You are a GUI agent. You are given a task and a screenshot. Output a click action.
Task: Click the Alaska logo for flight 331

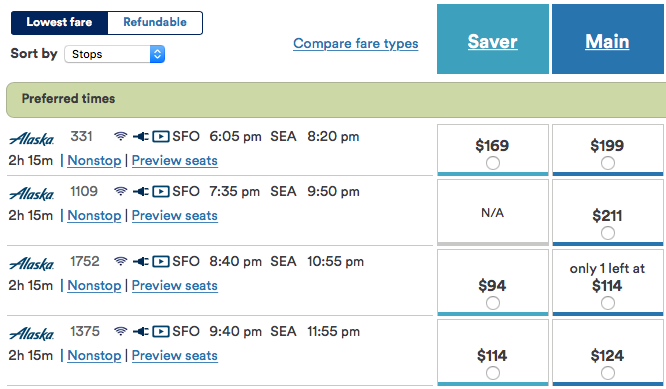[32, 138]
